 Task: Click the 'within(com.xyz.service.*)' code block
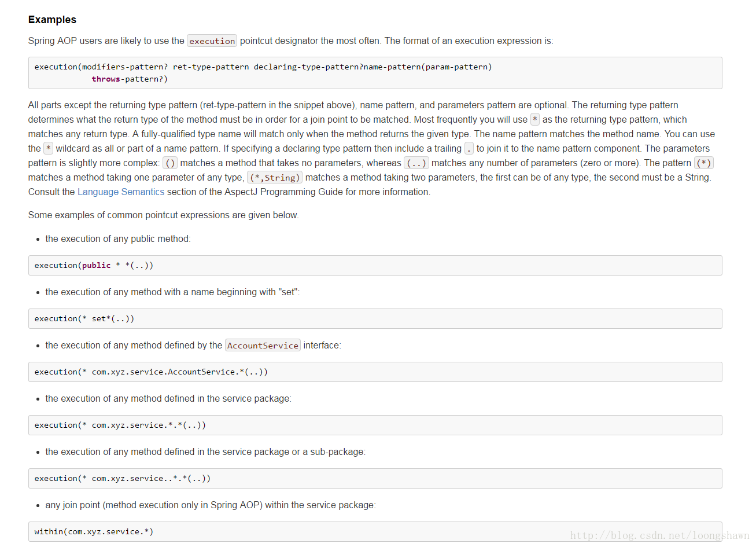[375, 531]
